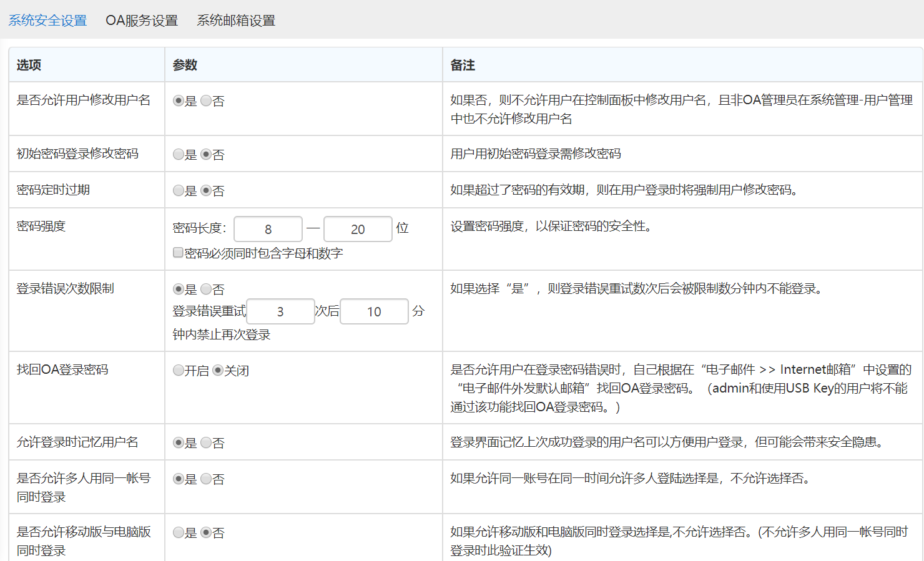This screenshot has height=561, width=924.
Task: Select 是 for 允许登录时记忆用户名
Action: click(179, 443)
